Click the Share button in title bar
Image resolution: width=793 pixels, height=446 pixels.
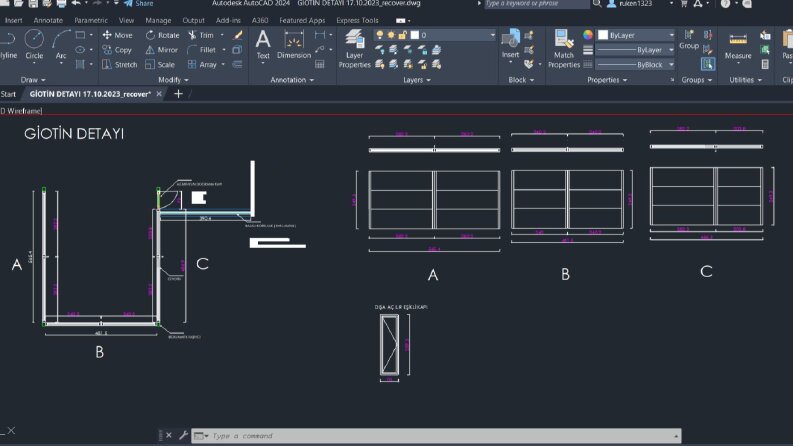(x=139, y=4)
